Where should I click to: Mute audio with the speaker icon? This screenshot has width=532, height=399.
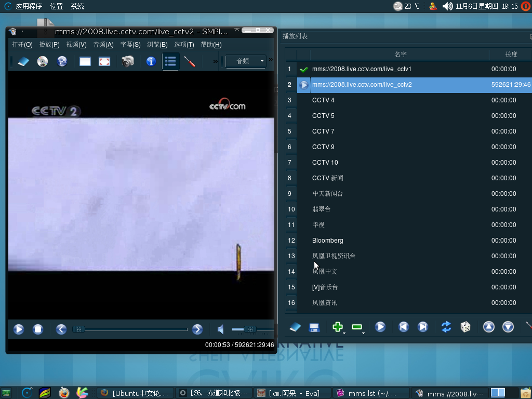pyautogui.click(x=220, y=329)
